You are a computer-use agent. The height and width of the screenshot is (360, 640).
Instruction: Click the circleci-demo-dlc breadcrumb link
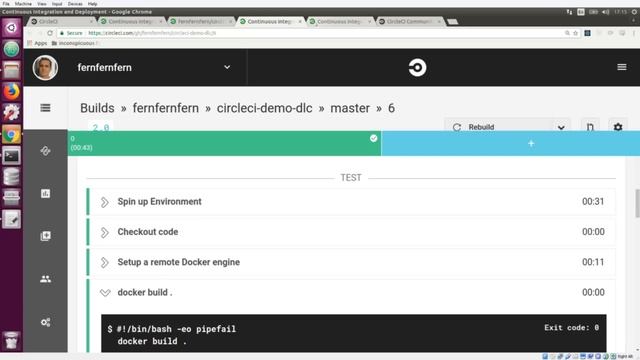coord(264,108)
